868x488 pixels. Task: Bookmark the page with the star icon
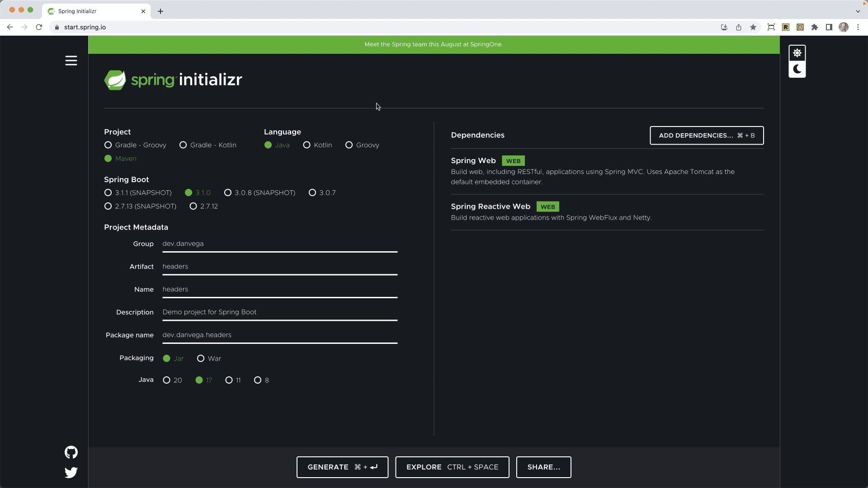tap(753, 27)
